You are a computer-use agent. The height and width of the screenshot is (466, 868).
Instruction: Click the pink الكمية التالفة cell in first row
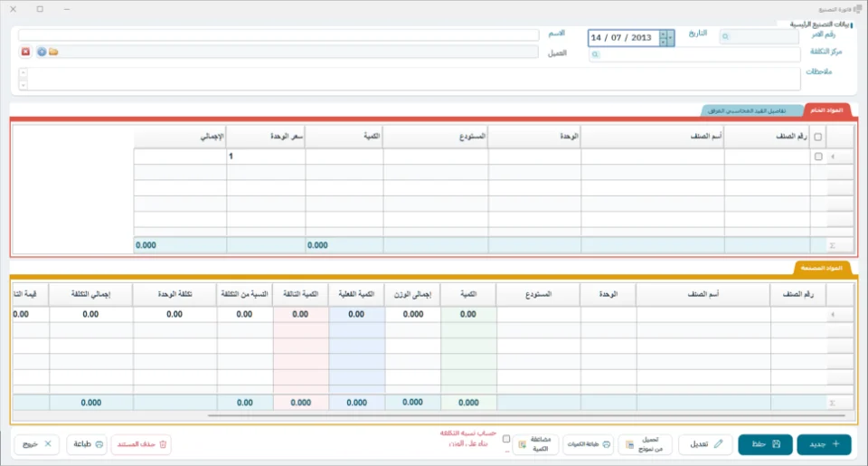pos(300,314)
